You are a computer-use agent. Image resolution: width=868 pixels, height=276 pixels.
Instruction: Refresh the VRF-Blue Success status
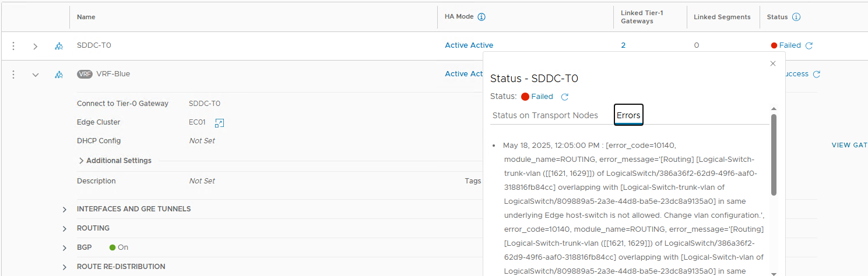[x=817, y=74]
